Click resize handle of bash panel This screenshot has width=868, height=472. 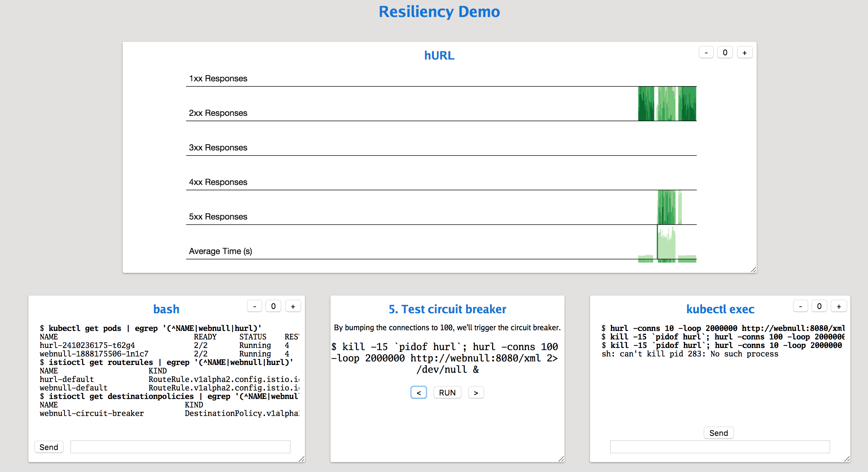302,459
